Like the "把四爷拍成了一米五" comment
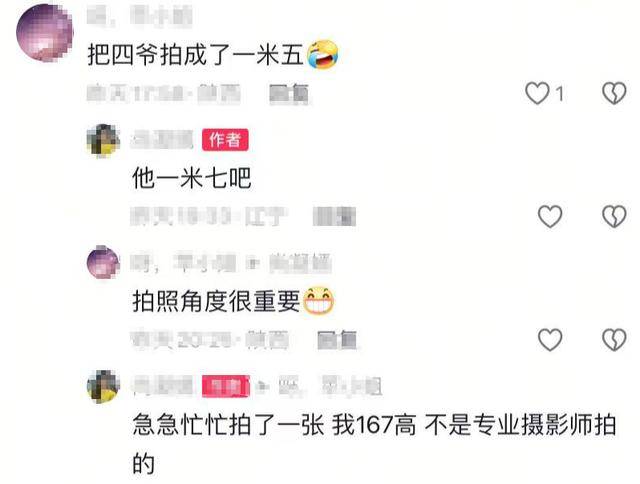The image size is (640, 484). pos(537,93)
